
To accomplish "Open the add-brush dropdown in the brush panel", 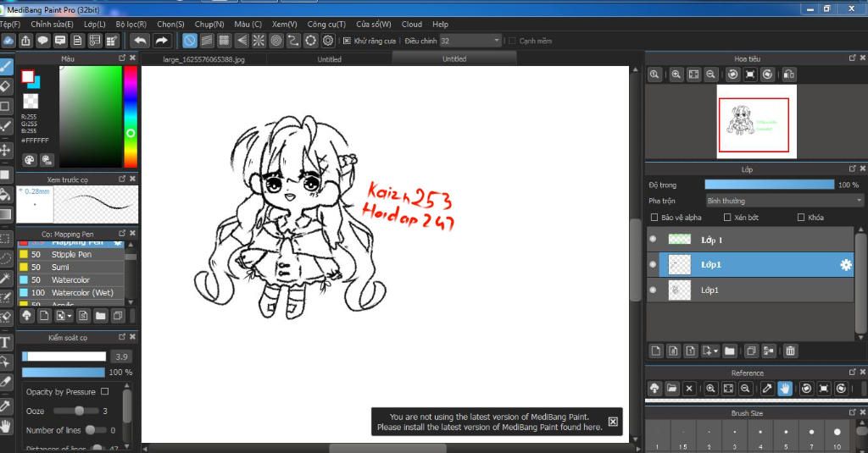I will pyautogui.click(x=70, y=316).
